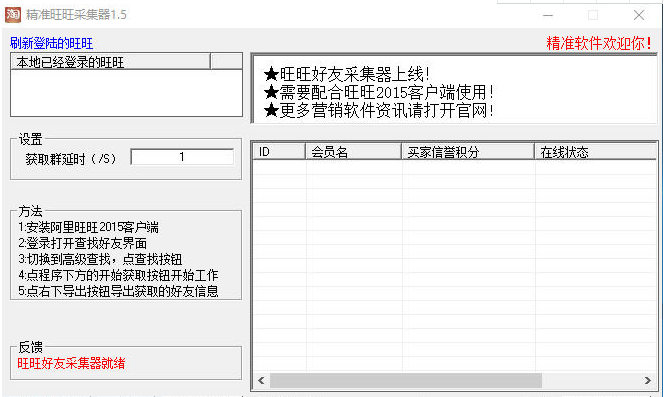Click the horizontal scrollbar right arrow
Image resolution: width=664 pixels, height=397 pixels.
[x=648, y=380]
